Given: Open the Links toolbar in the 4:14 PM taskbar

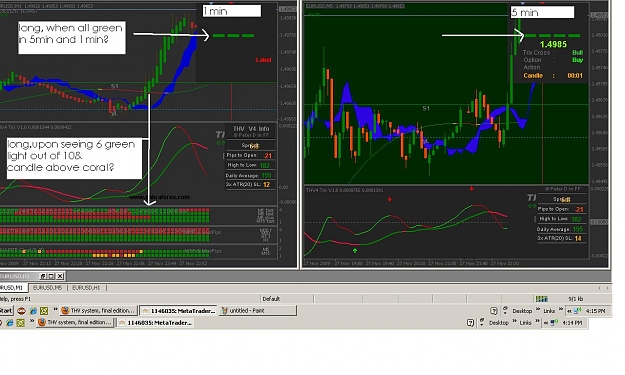Looking at the screenshot, I should coord(525,323).
